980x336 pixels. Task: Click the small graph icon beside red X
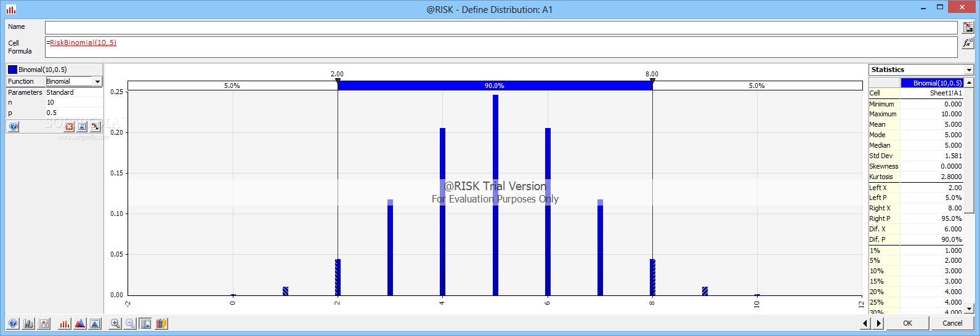pos(82,127)
